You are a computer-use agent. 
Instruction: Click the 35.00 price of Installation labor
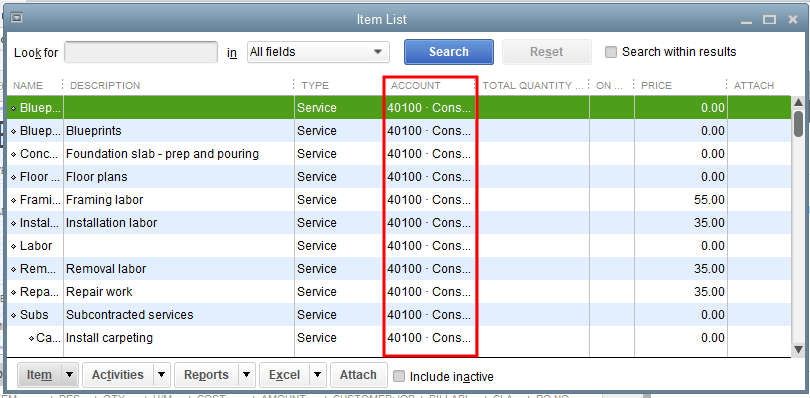(709, 223)
